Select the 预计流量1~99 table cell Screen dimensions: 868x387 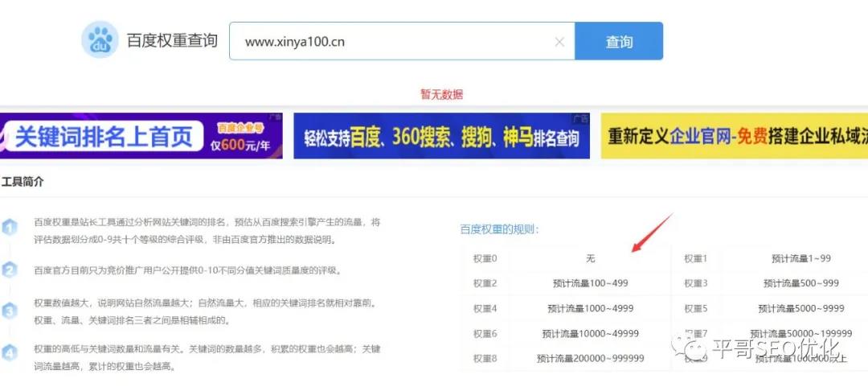[778, 258]
